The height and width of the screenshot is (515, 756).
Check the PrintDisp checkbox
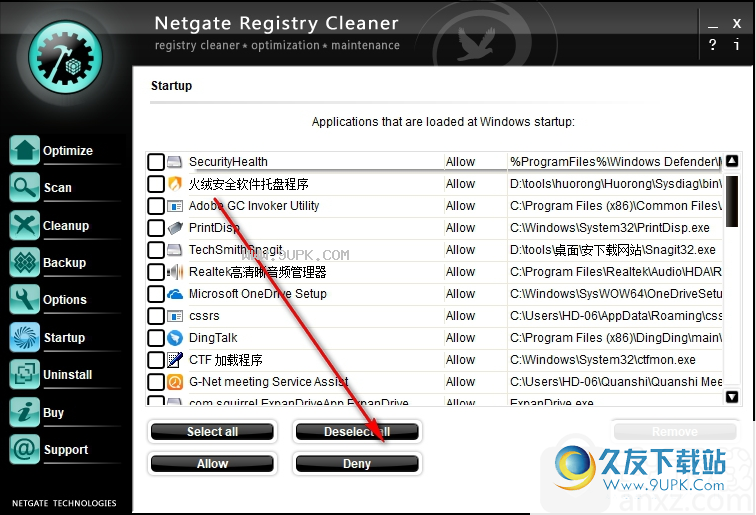point(156,228)
